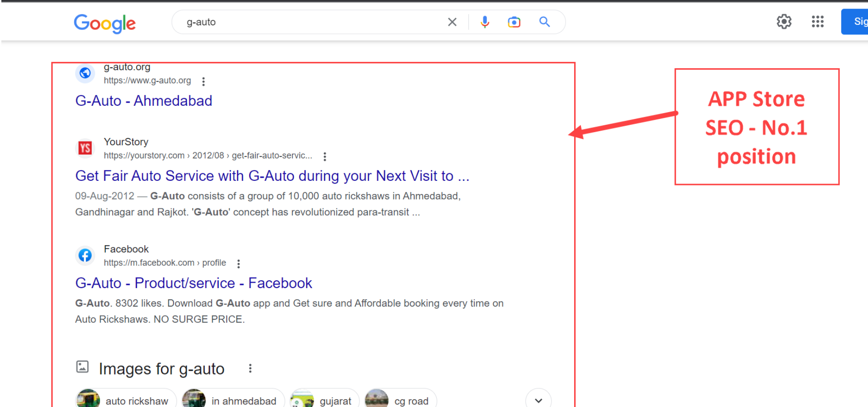Open the Google apps grid
The width and height of the screenshot is (868, 407).
pyautogui.click(x=817, y=21)
